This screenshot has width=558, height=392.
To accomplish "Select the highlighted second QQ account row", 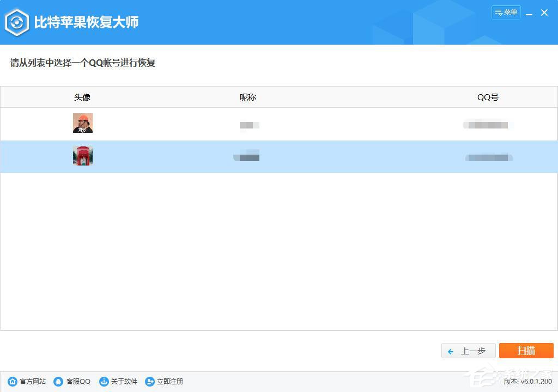I will pyautogui.click(x=279, y=157).
